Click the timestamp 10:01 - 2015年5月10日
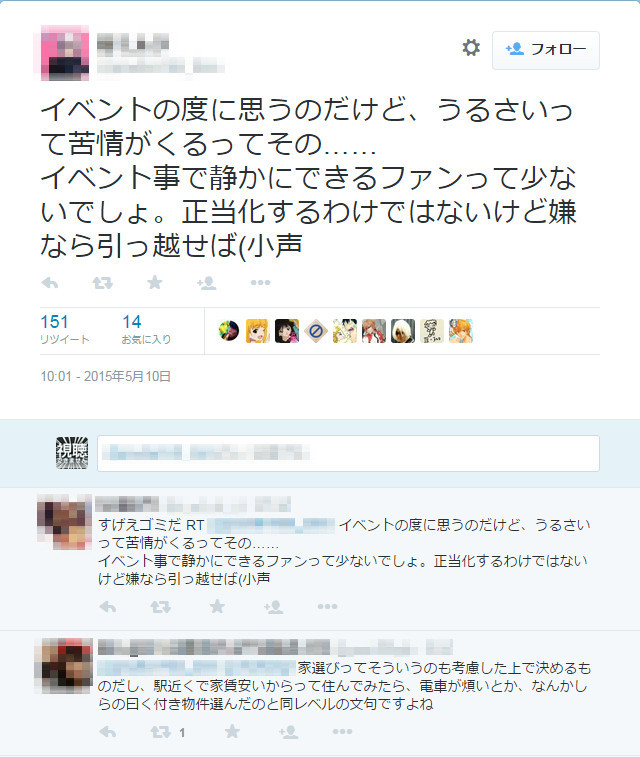 click(106, 377)
